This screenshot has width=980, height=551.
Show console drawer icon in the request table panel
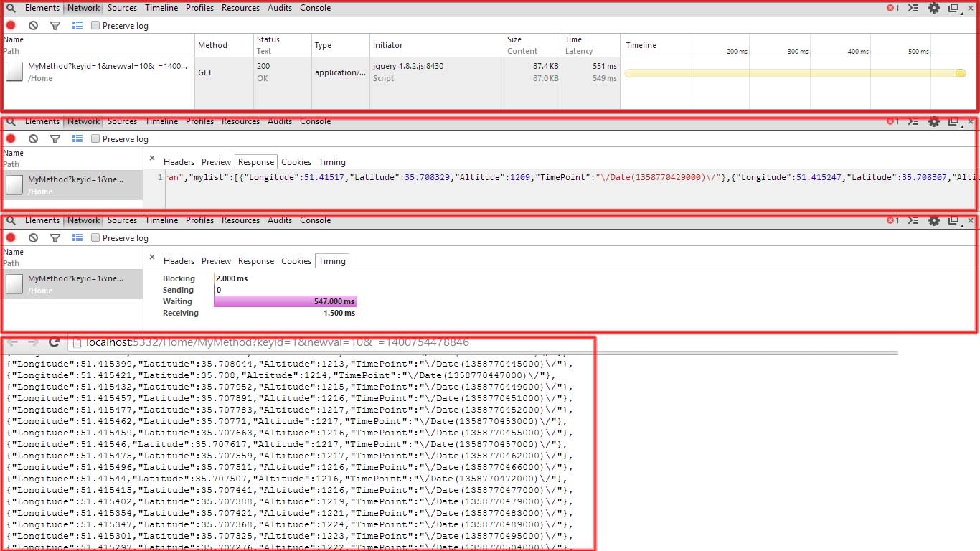click(x=913, y=8)
